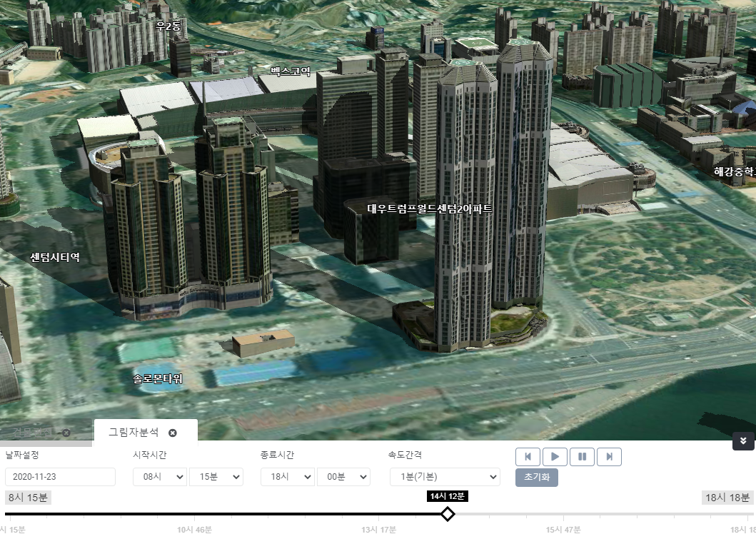
Task: Click the date field showing 2020-11-23
Action: pyautogui.click(x=60, y=477)
